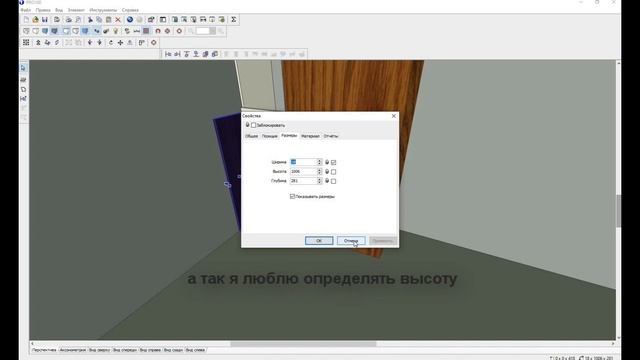Click the rotate arrow icon in third row
Screen dimensions: 640x360
111,42
